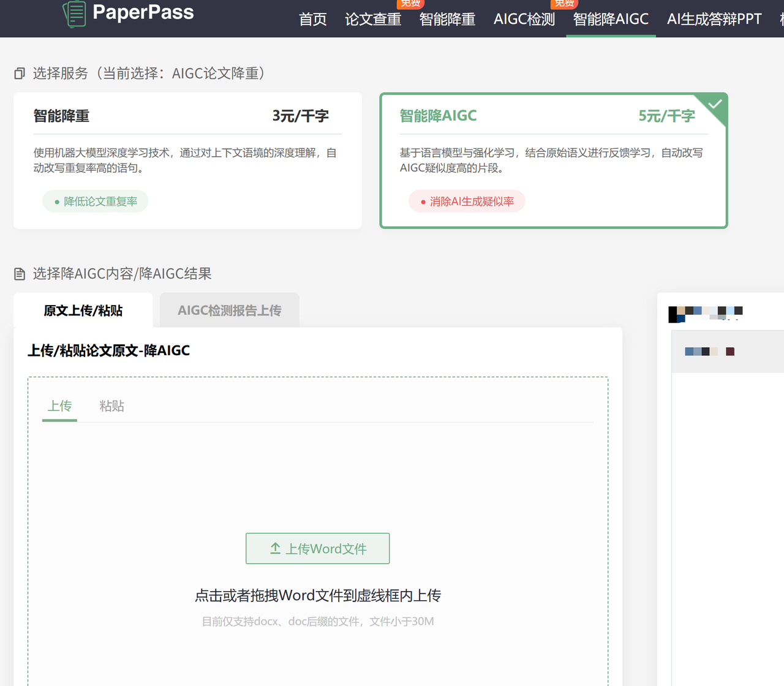Image resolution: width=784 pixels, height=686 pixels.
Task: Click the 点击或者拖拽Word文件到虚线框内上传 text
Action: coord(318,595)
